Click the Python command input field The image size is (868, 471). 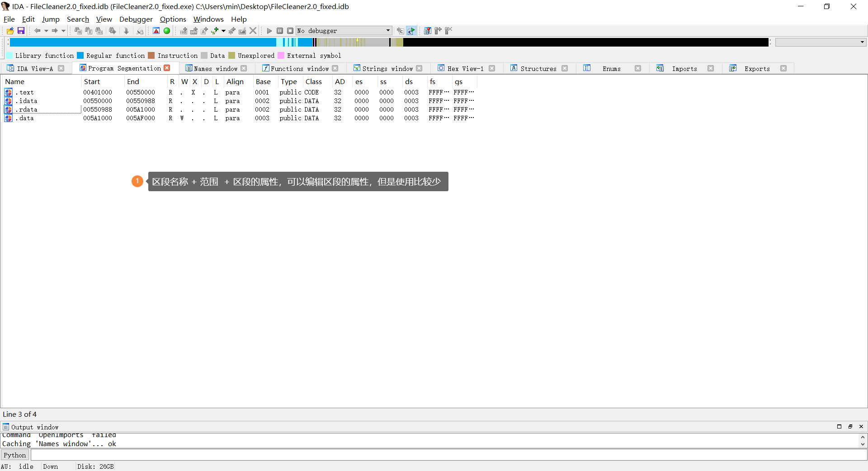click(448, 455)
